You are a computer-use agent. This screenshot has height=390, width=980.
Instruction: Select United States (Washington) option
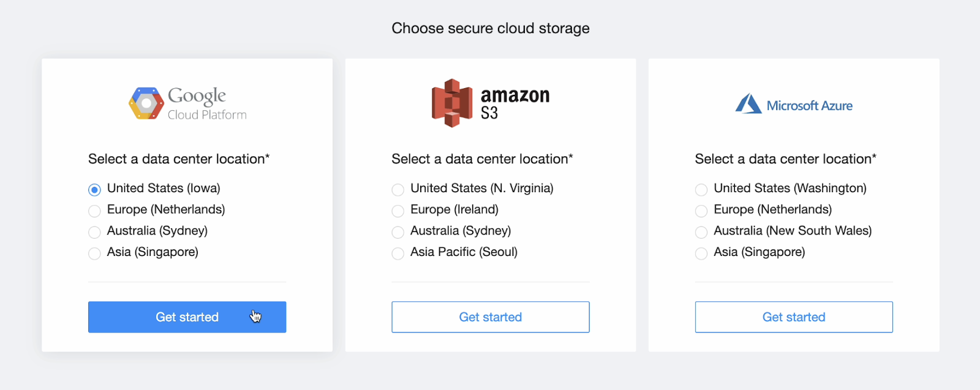pyautogui.click(x=701, y=190)
